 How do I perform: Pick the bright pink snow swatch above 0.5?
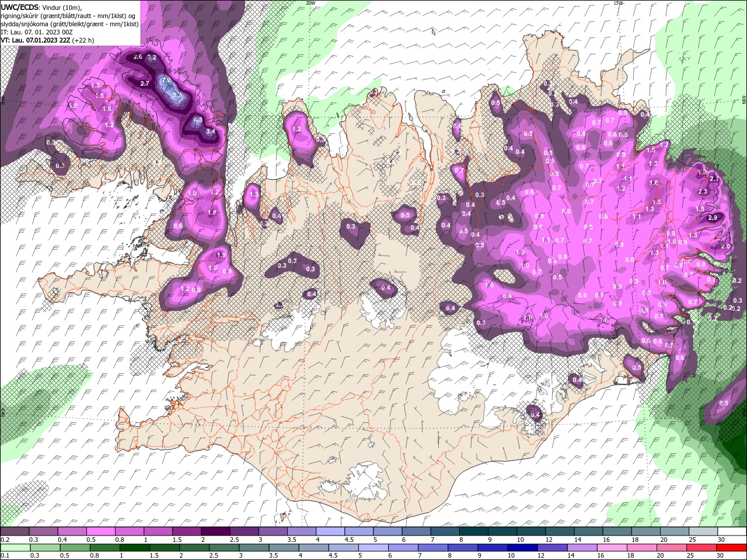tap(100, 531)
